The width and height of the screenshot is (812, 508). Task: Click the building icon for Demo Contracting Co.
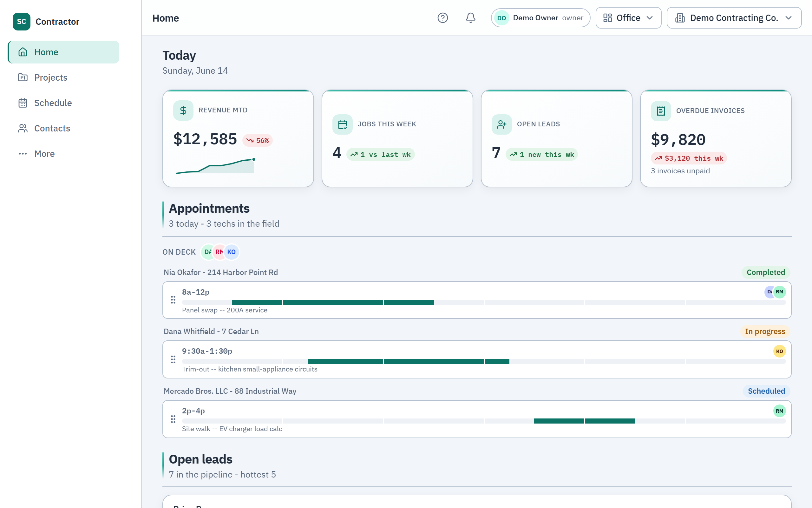(680, 18)
